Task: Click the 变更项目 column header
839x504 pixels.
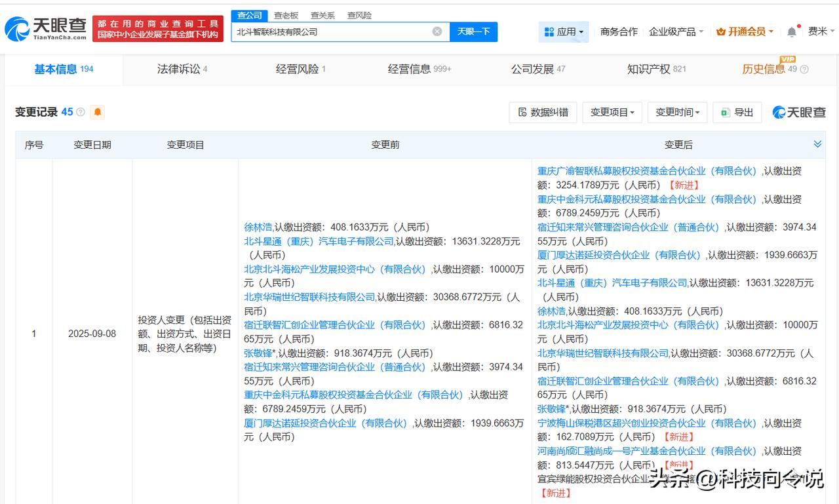Action: point(185,145)
